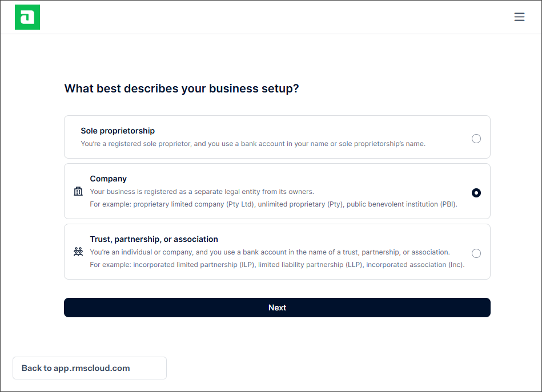
Task: Select the Sole proprietorship radio button
Action: click(476, 139)
